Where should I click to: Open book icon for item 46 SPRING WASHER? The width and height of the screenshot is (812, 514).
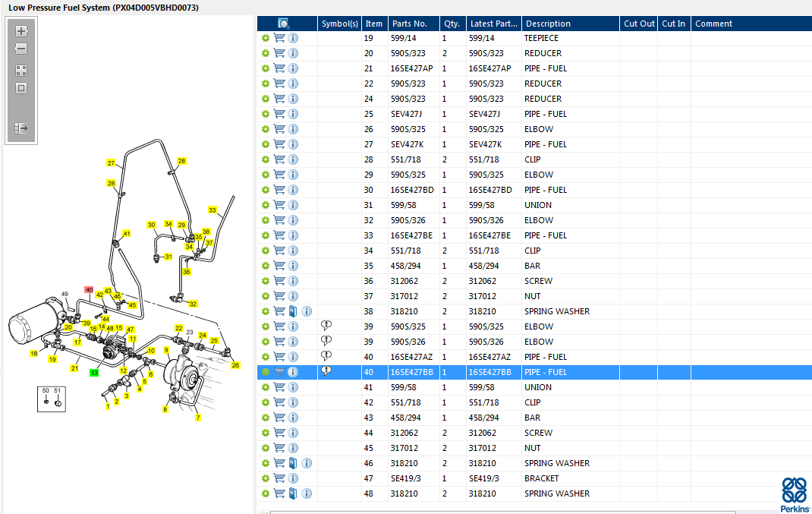tap(293, 463)
